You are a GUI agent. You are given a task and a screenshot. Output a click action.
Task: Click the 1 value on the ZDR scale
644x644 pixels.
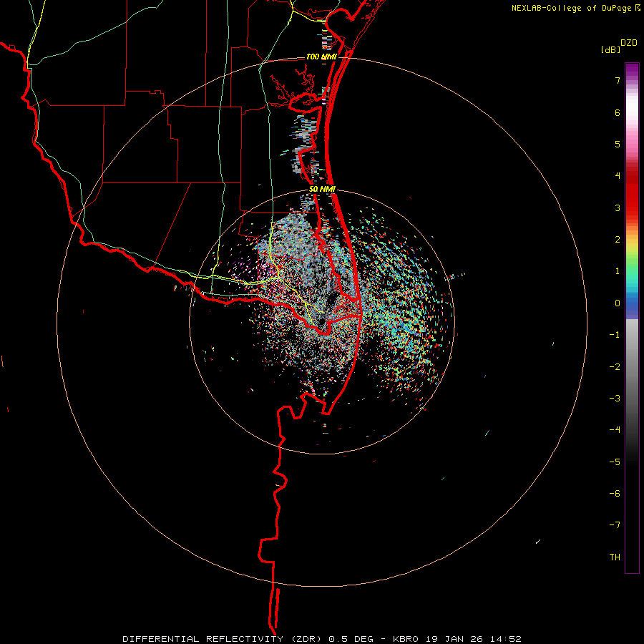(618, 271)
